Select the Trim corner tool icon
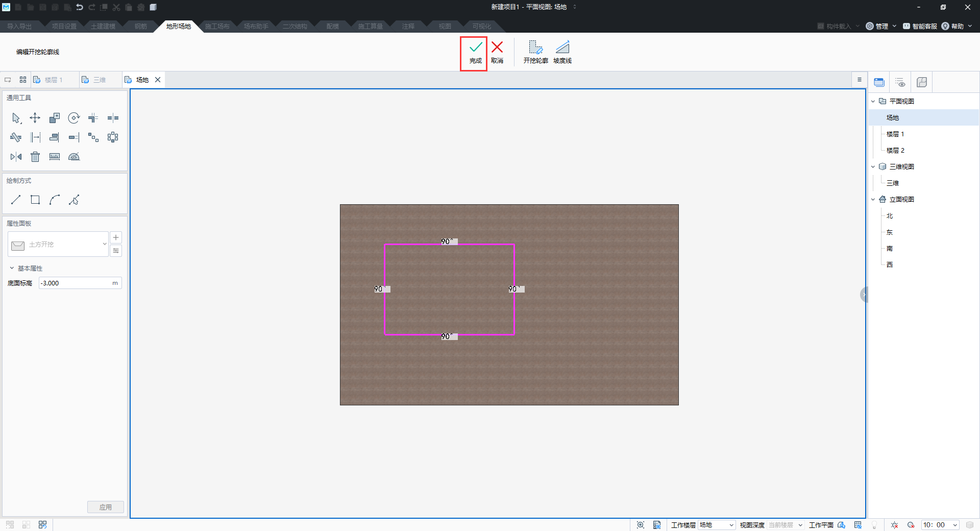 [x=93, y=118]
